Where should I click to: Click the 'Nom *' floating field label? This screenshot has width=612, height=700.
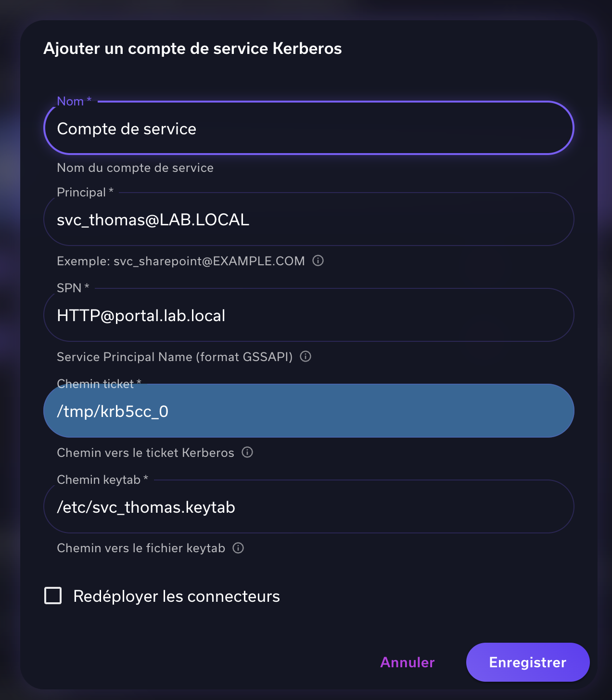(x=74, y=101)
